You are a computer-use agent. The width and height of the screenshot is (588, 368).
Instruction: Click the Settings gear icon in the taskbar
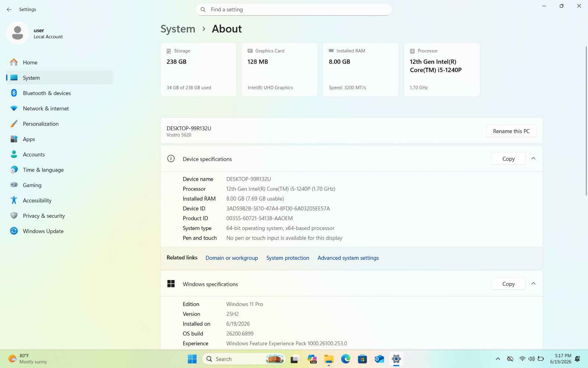point(396,359)
